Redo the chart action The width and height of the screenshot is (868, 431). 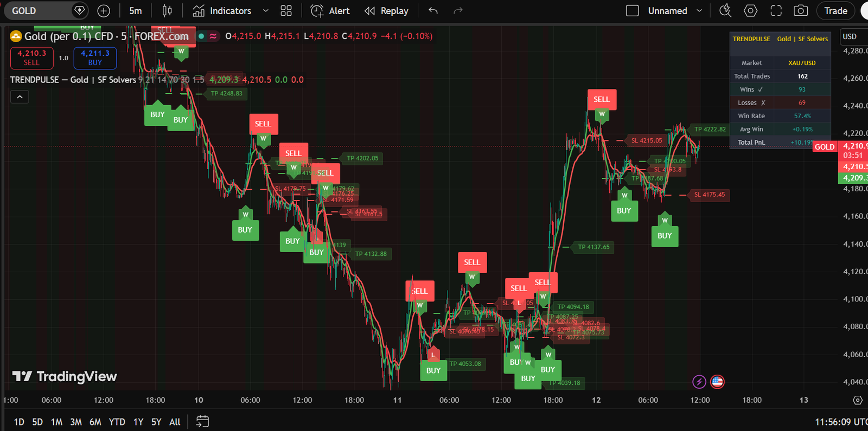click(x=458, y=11)
